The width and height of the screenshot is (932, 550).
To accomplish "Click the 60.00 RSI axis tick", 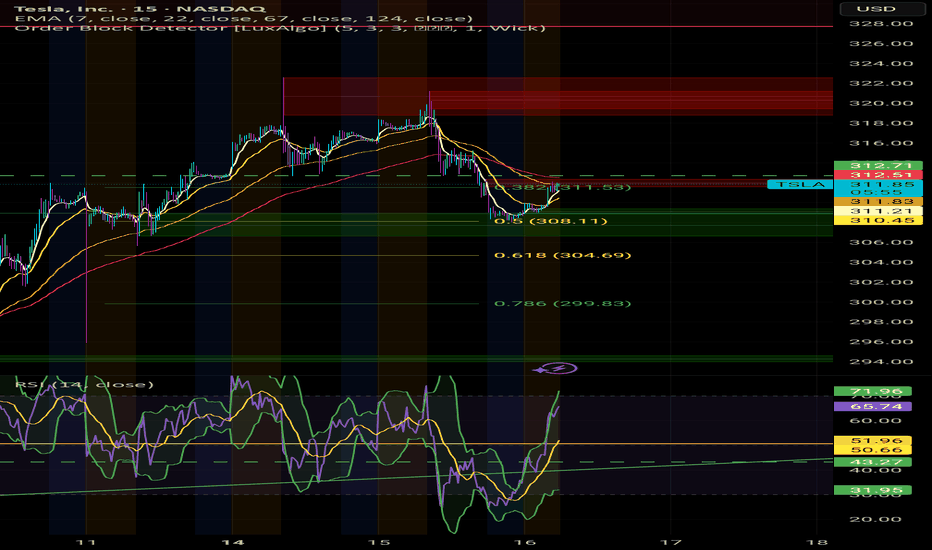I will pyautogui.click(x=876, y=421).
